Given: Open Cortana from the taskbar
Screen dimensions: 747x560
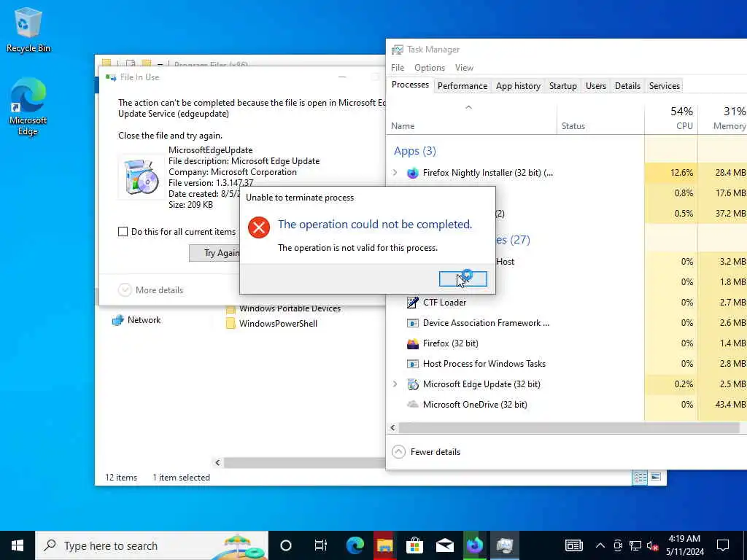Looking at the screenshot, I should [x=286, y=545].
